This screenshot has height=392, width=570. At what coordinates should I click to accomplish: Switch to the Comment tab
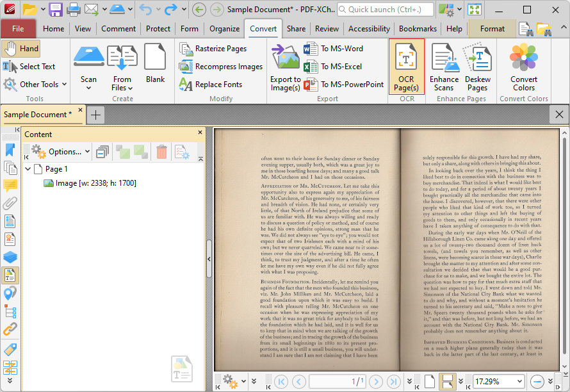click(x=118, y=29)
